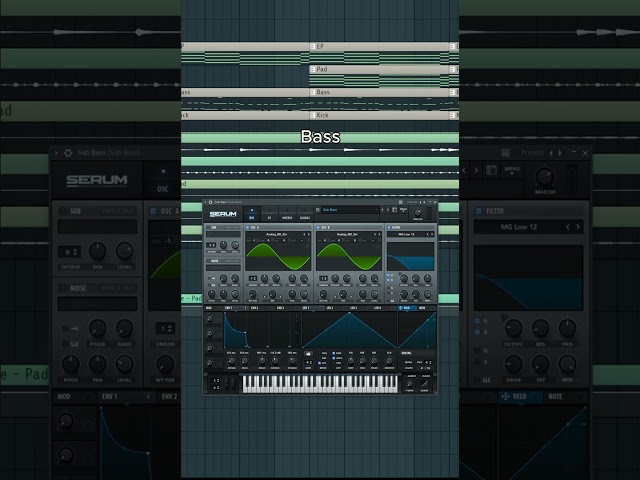This screenshot has height=480, width=640.
Task: Enable LFO ANCH checkbox
Action: (333, 358)
